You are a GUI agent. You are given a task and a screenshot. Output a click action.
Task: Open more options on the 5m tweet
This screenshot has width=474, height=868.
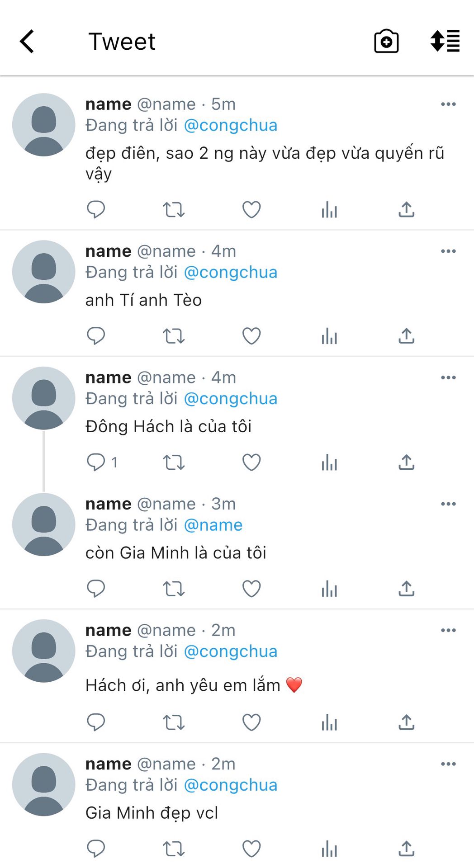pos(448,104)
